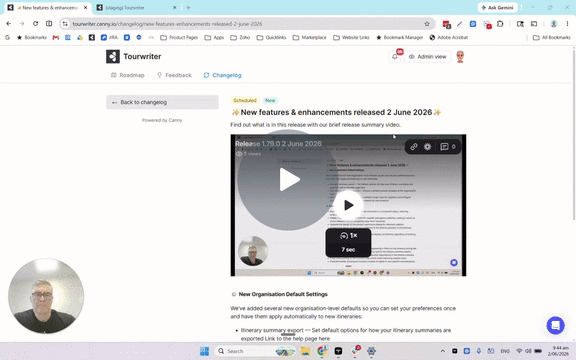Play the release summary video

(x=348, y=205)
